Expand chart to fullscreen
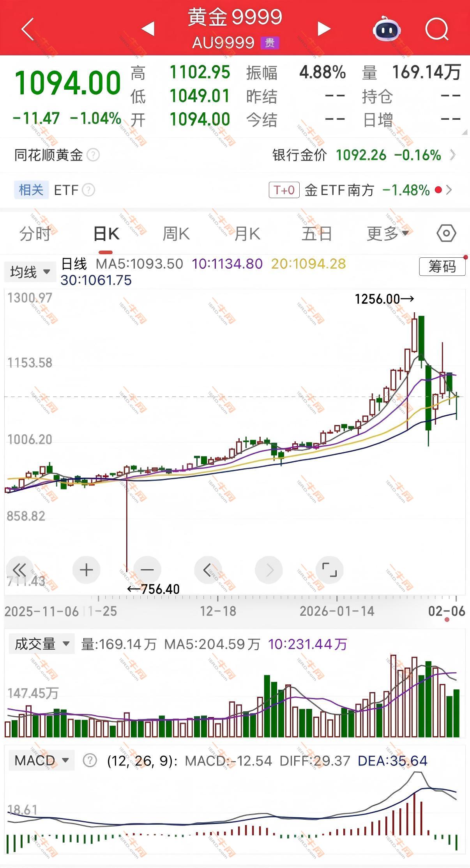Screen dimensions: 470x868 tap(329, 570)
